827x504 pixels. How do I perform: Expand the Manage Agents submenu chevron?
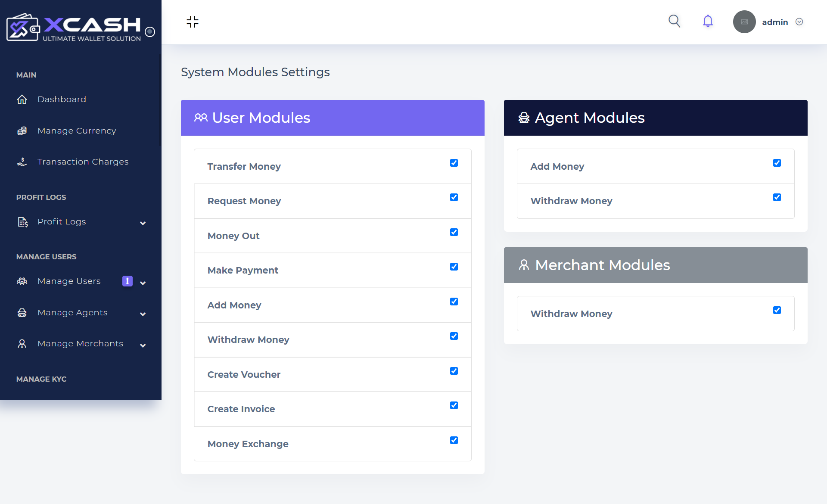[143, 314]
